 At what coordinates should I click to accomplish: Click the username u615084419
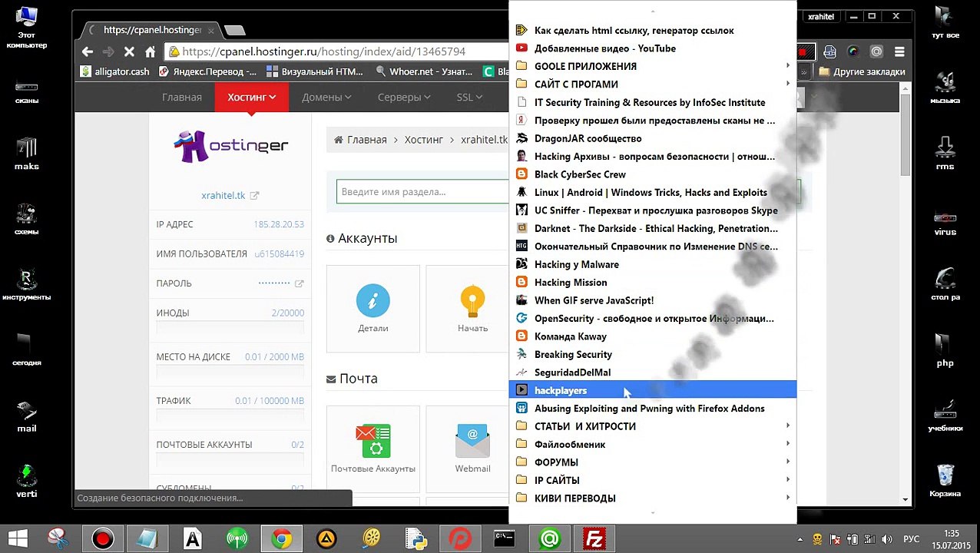click(x=280, y=253)
